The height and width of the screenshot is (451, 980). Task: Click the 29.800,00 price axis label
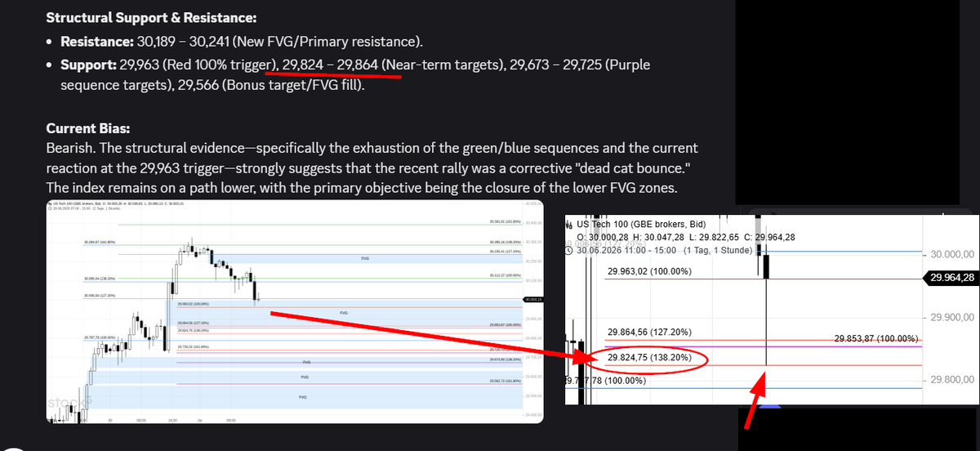[x=952, y=379]
